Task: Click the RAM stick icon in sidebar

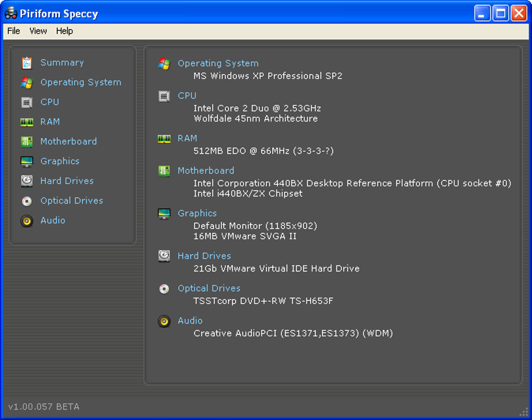Action: [x=27, y=122]
